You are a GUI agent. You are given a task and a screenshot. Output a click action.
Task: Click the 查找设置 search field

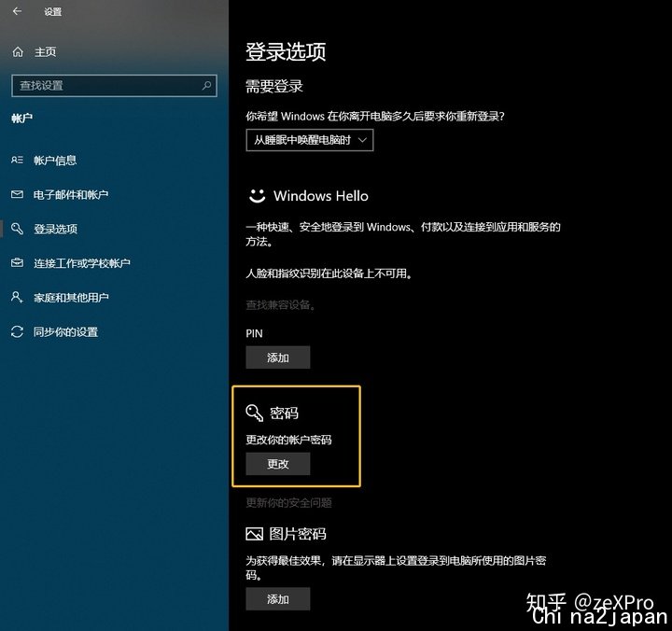click(x=114, y=85)
